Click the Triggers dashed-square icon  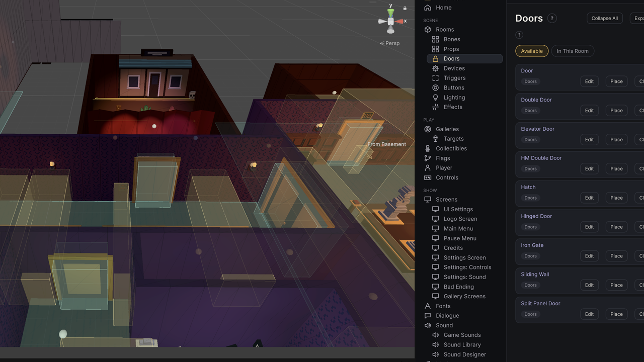pyautogui.click(x=436, y=78)
